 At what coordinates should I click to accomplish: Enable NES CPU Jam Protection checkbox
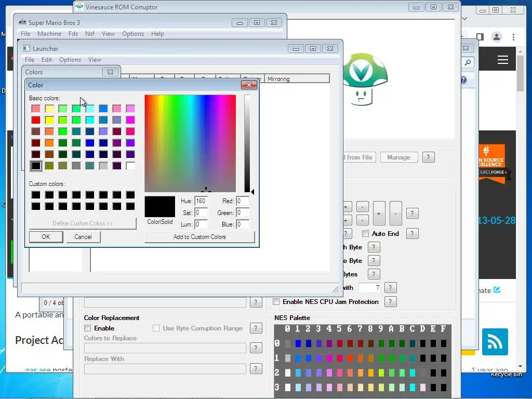[x=276, y=302]
